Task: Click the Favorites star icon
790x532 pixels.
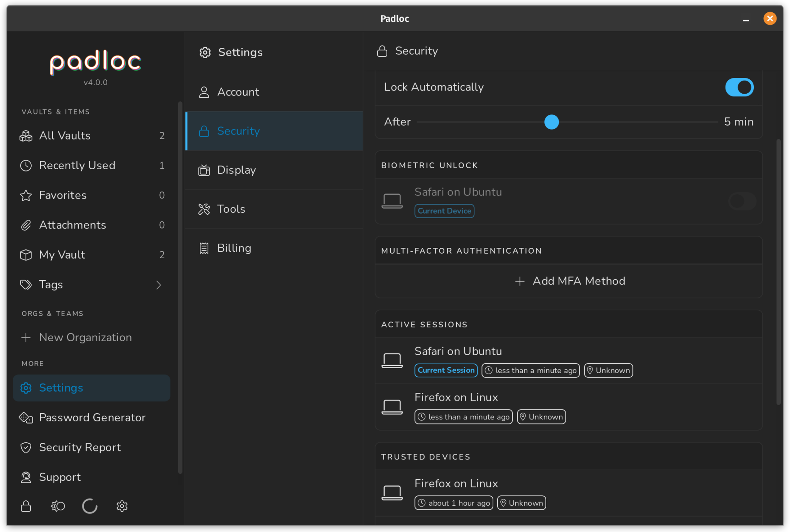Action: pos(25,195)
